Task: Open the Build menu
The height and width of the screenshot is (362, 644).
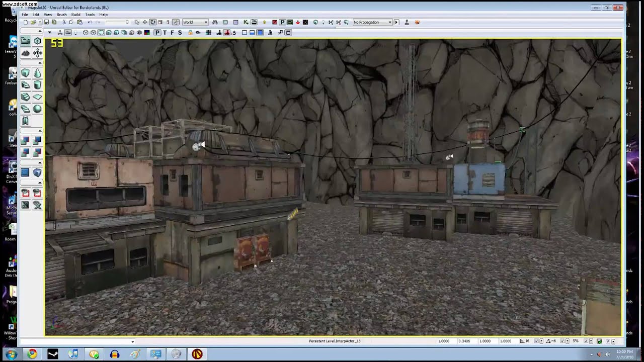Action: point(75,15)
